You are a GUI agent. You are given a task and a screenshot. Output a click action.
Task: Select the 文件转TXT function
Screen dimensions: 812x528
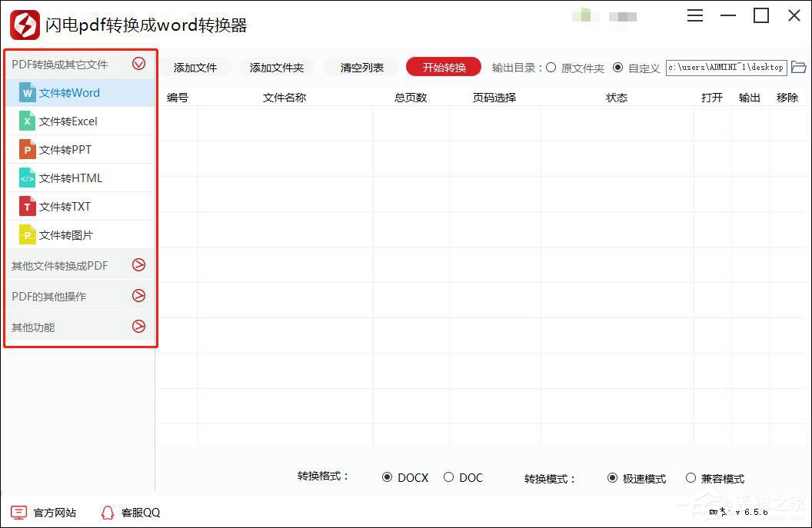pos(28,206)
